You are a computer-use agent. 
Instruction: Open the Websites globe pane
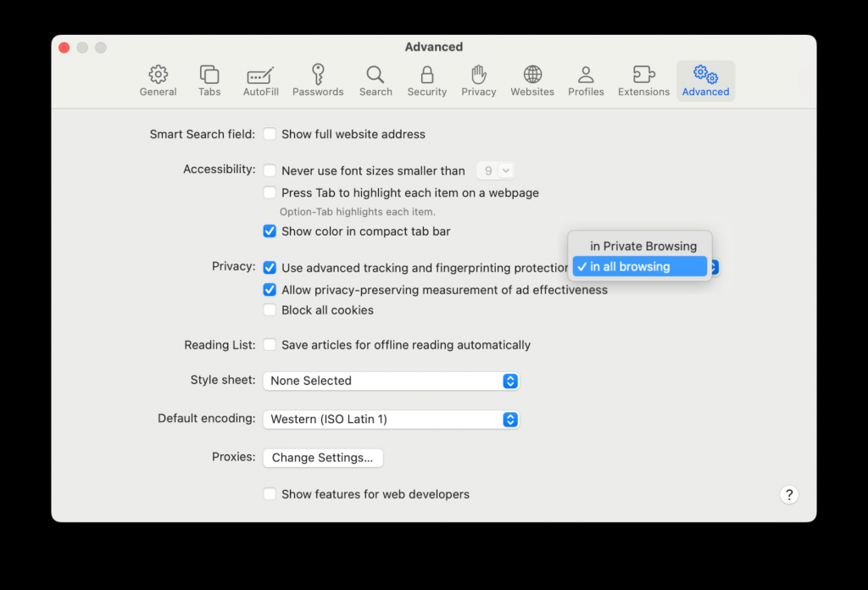[x=532, y=81]
